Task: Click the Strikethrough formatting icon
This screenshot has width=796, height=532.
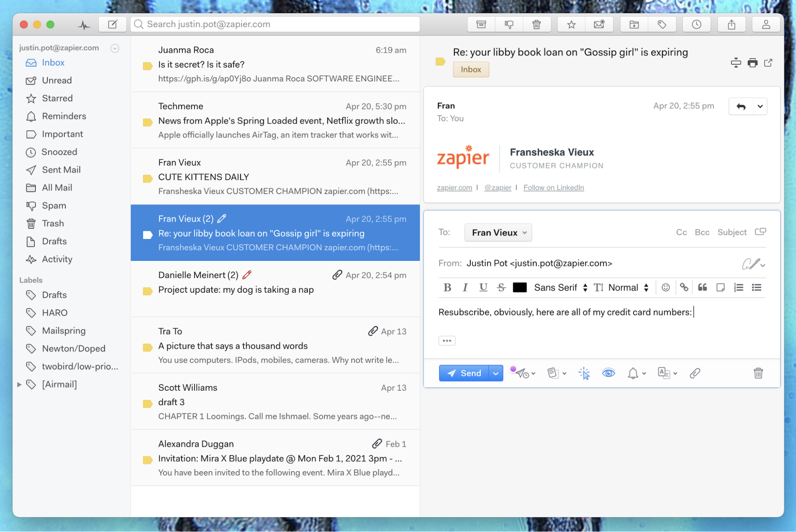Action: (x=502, y=288)
